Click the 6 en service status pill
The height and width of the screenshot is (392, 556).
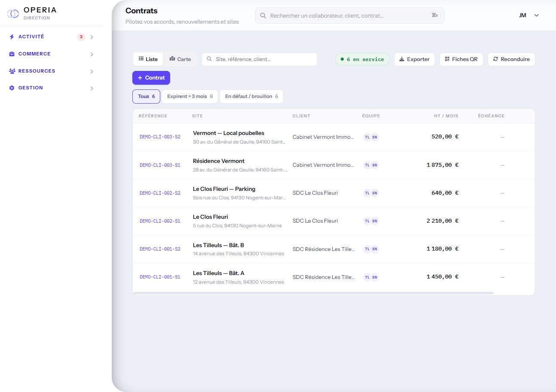(x=362, y=59)
